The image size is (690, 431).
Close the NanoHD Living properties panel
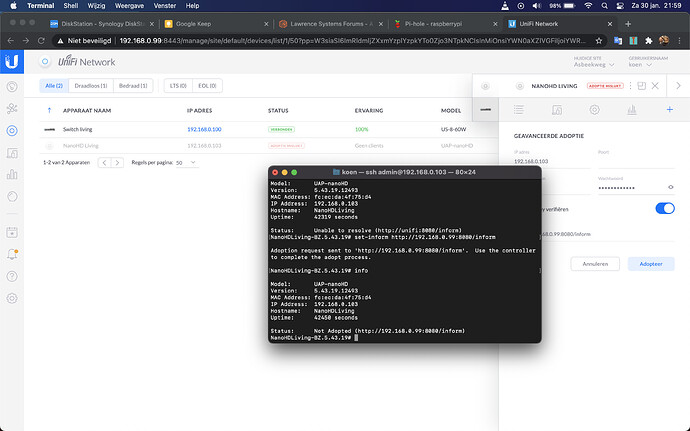(x=655, y=86)
